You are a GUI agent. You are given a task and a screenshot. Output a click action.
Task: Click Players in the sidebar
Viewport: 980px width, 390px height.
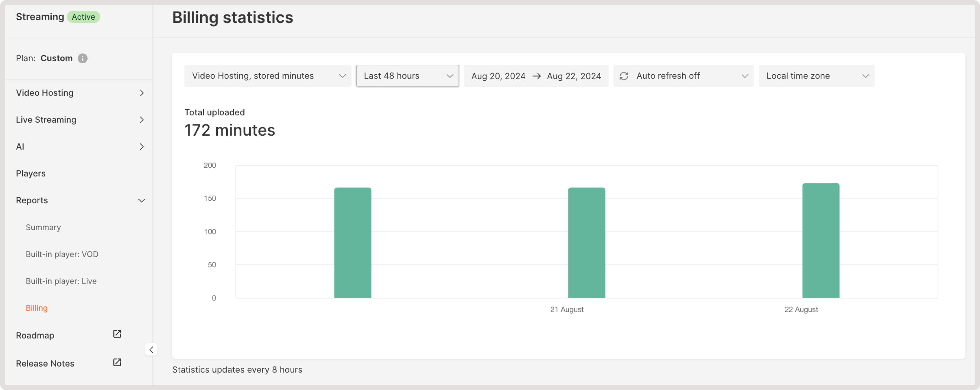point(30,173)
